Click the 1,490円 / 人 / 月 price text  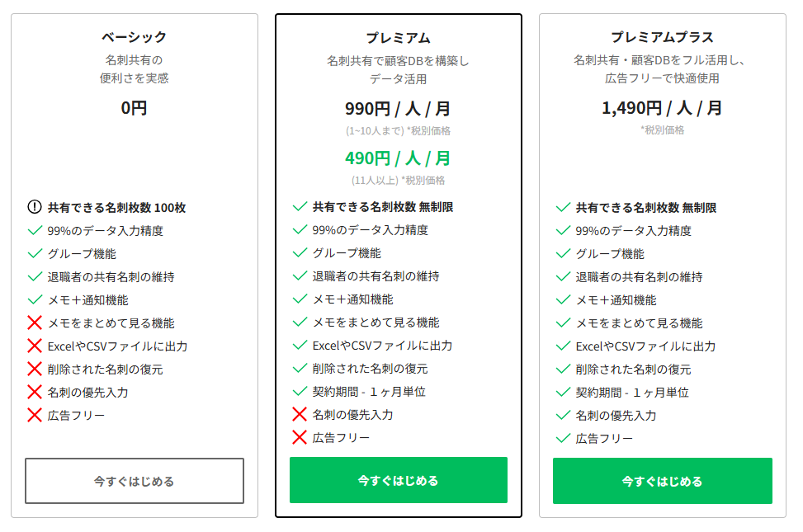pos(662,108)
